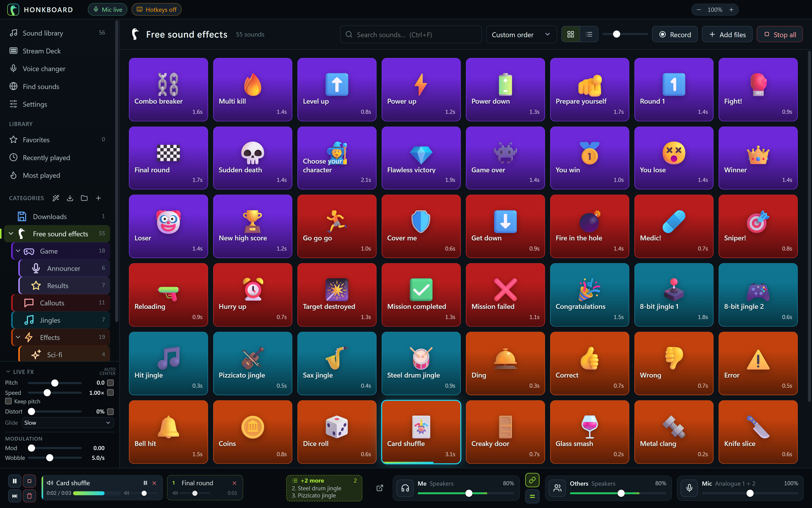Screen dimensions: 812x508
Task: Skip to the next queued sound
Action: coord(14,496)
